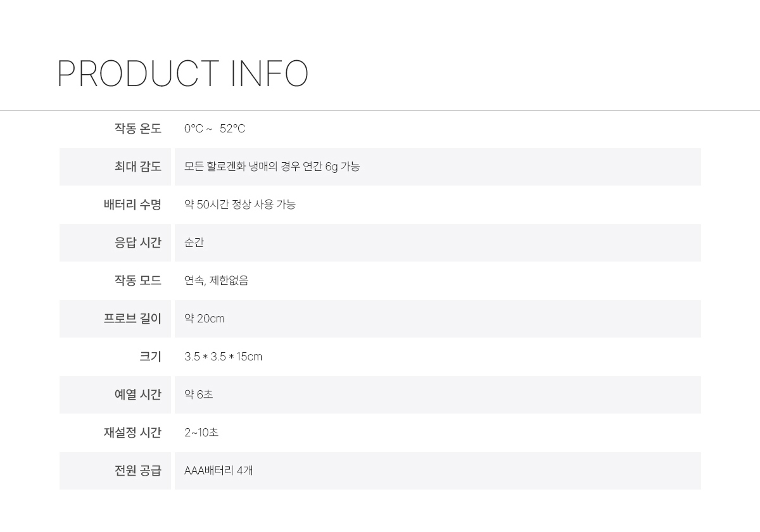Select the 재설정 시간 row label

tap(132, 433)
